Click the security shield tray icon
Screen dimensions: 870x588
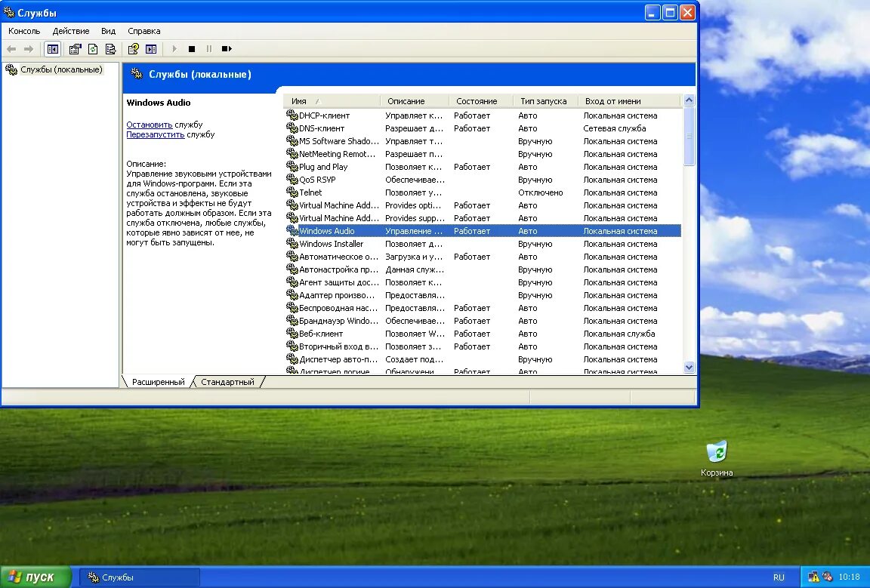pyautogui.click(x=827, y=577)
